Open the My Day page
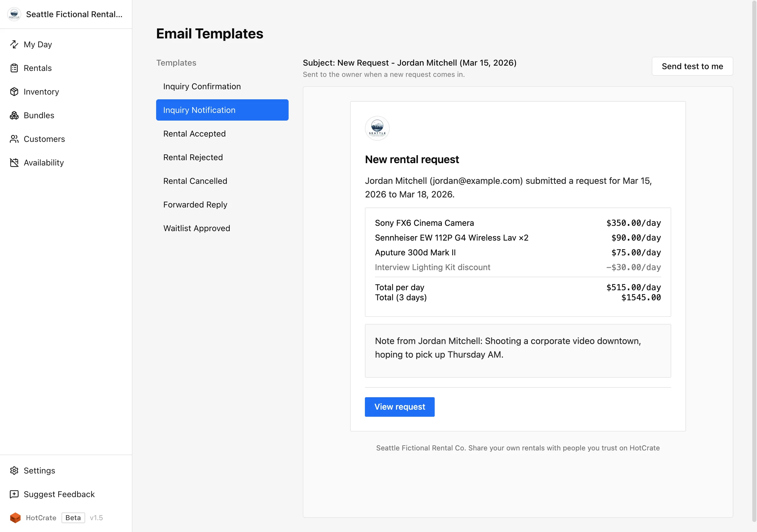The image size is (757, 532). click(66, 44)
